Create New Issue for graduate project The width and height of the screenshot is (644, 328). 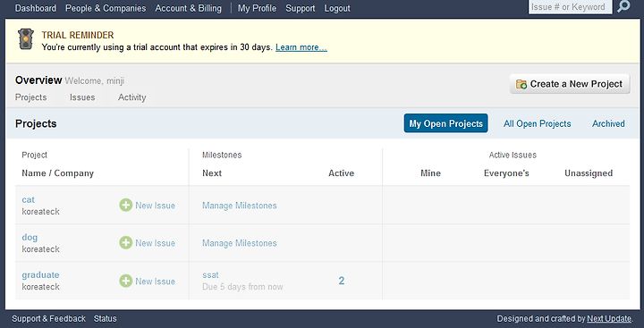(156, 282)
